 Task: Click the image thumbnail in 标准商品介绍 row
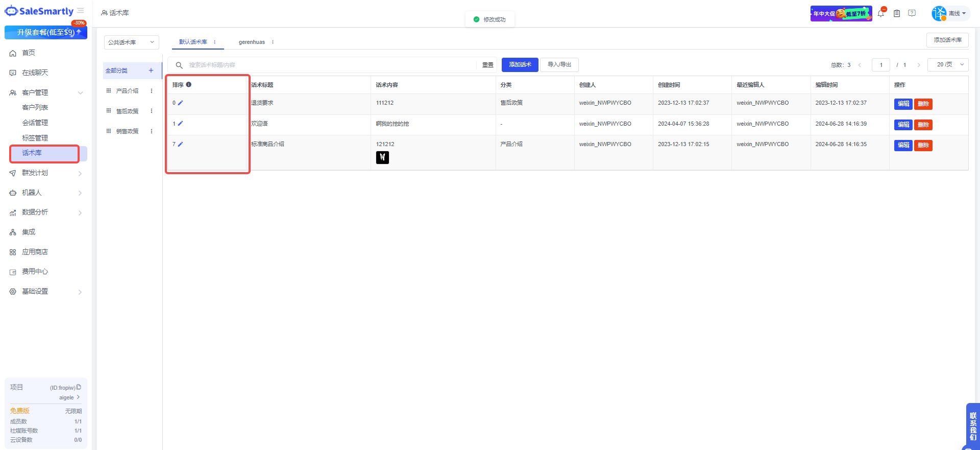(x=382, y=158)
